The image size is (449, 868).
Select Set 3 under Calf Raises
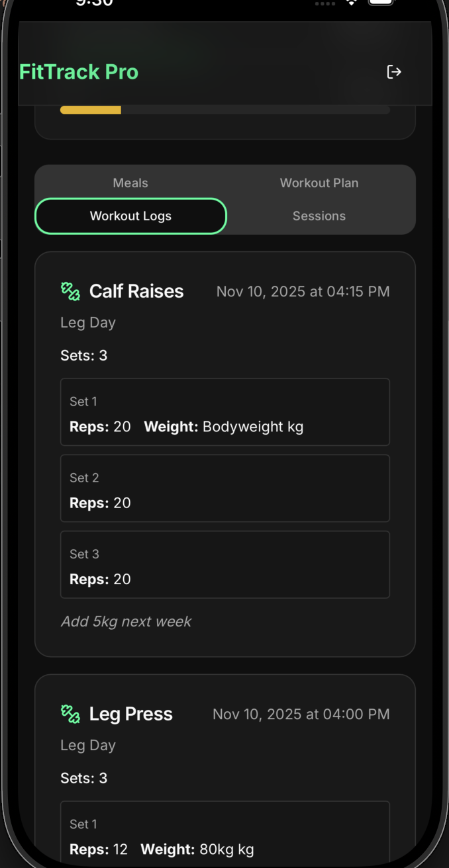225,564
